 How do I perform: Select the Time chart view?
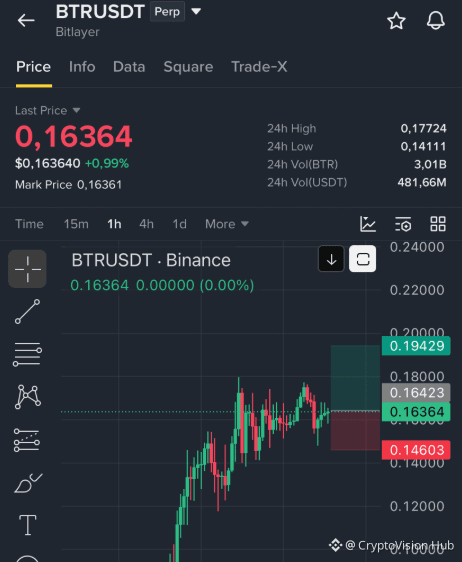click(x=29, y=224)
